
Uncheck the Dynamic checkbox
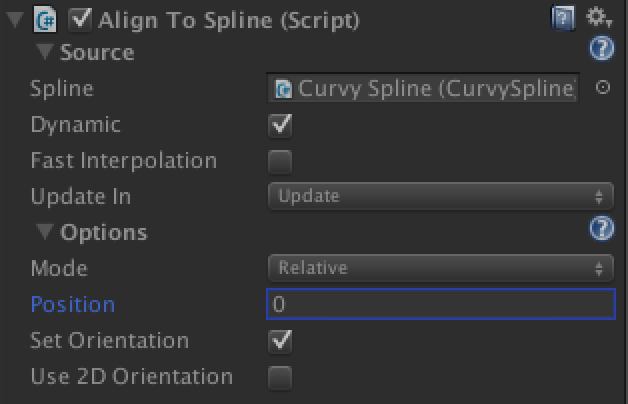point(280,125)
